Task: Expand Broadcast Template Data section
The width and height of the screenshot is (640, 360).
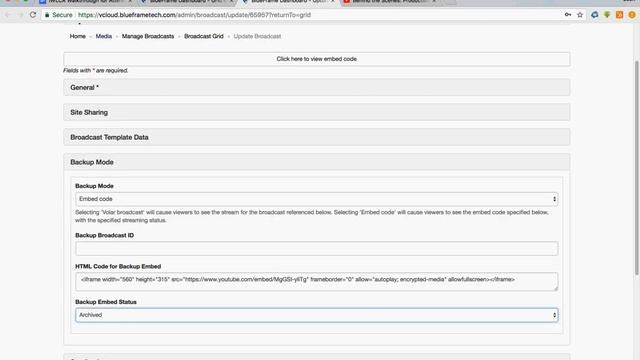Action: 316,137
